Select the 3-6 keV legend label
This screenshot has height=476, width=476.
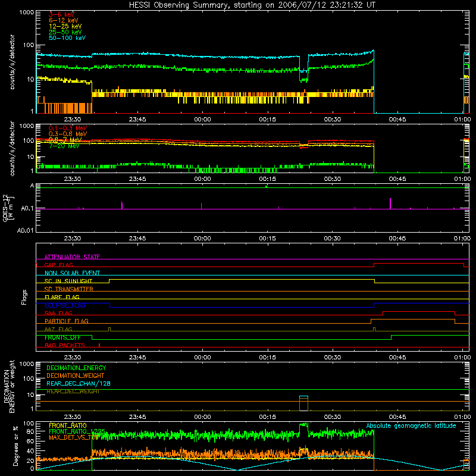point(62,14)
